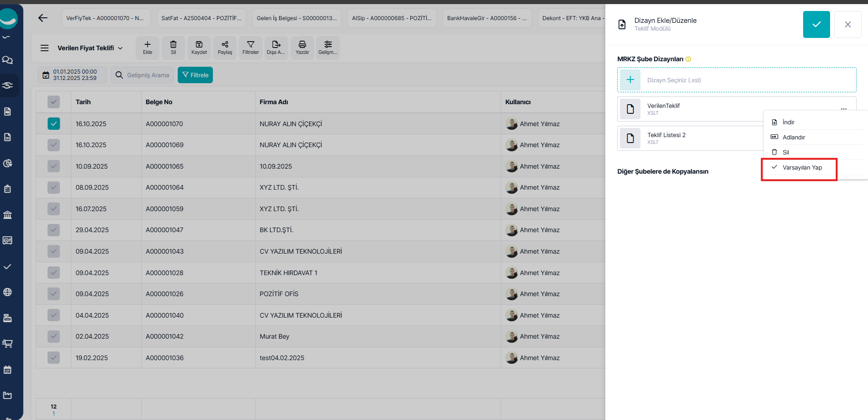Toggle the select-all header checkbox
868x420 pixels.
[54, 102]
